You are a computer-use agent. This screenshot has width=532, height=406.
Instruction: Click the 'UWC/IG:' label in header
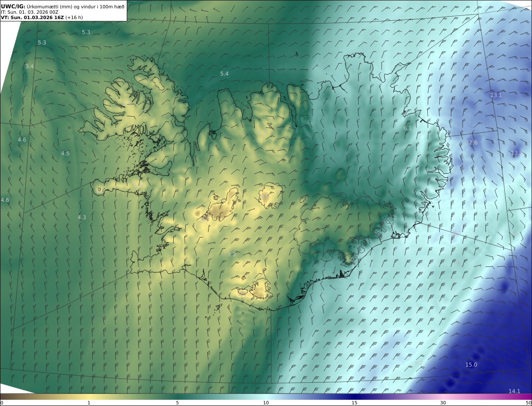pyautogui.click(x=13, y=6)
